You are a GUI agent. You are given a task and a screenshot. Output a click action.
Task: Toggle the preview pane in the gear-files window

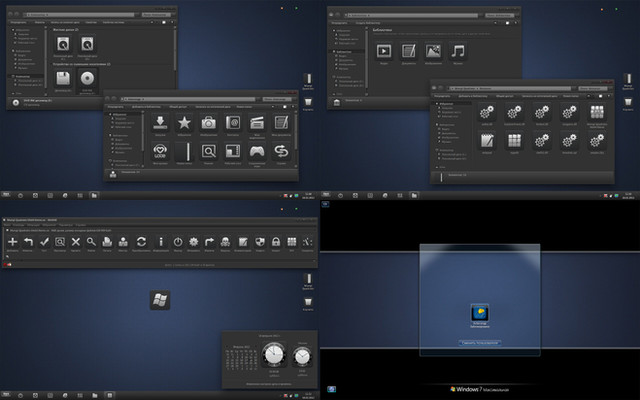point(600,96)
